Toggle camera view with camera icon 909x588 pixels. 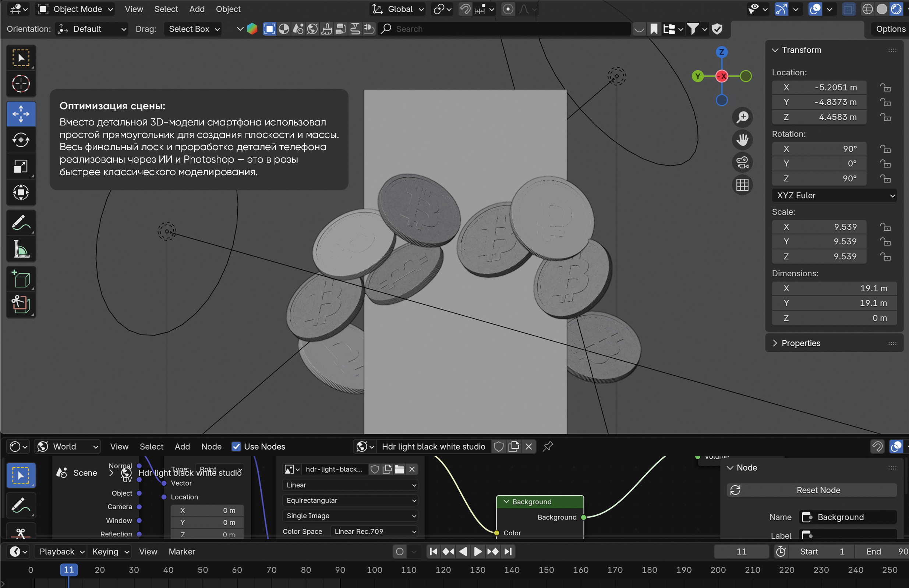pyautogui.click(x=742, y=163)
